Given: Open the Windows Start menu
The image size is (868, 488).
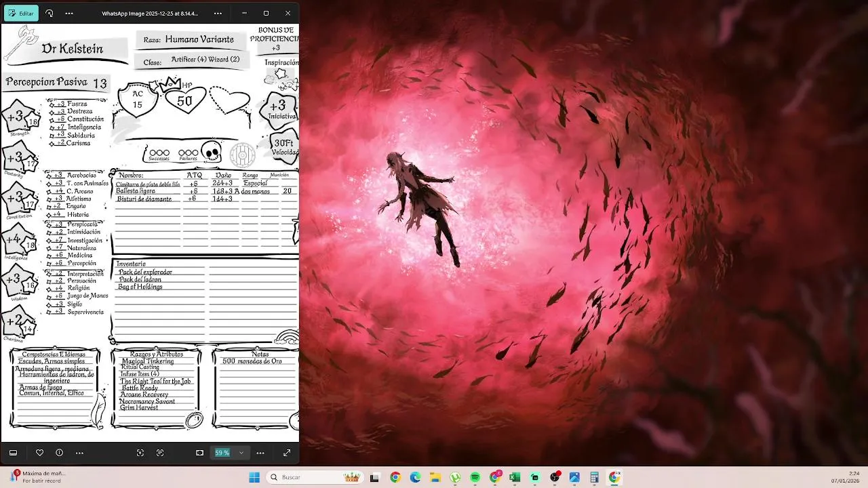Looking at the screenshot, I should (254, 477).
